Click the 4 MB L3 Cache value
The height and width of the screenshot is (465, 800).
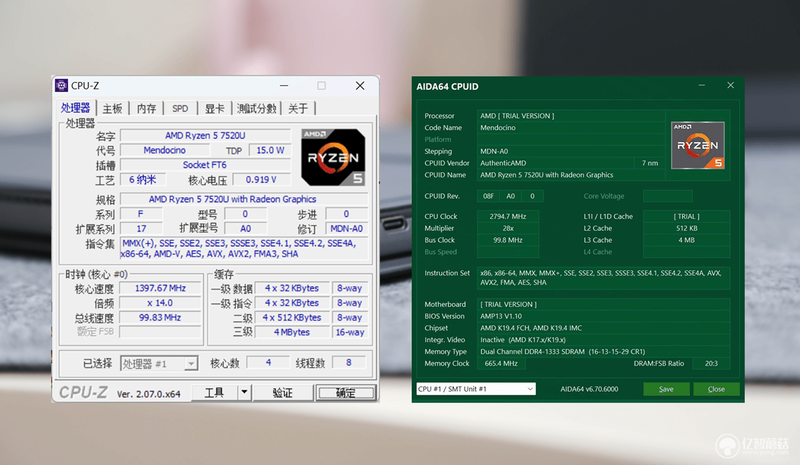[x=687, y=240]
